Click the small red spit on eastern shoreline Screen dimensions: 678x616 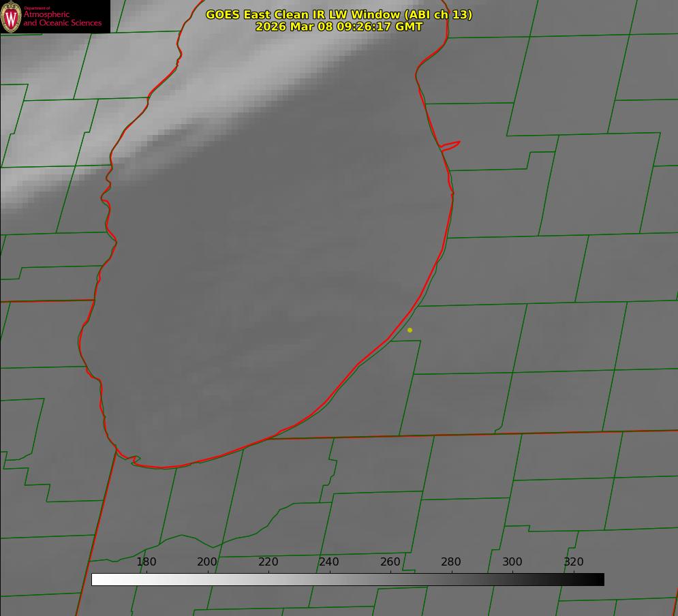[451, 145]
